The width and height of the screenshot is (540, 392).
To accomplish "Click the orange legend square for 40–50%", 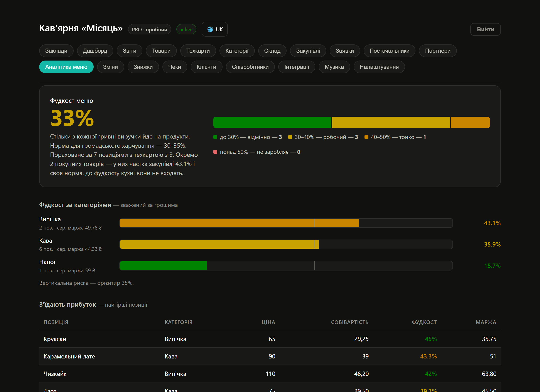I will coord(366,137).
